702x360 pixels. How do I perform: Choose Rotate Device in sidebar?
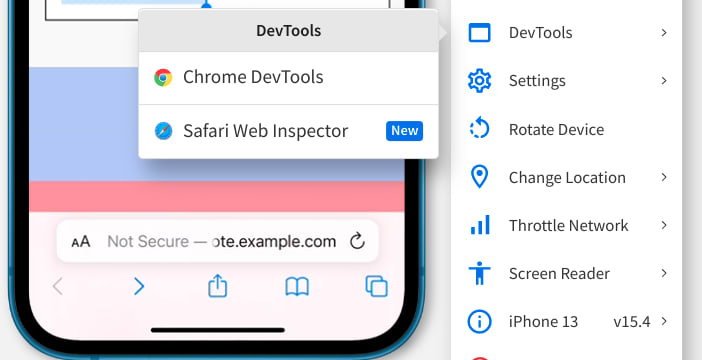[566, 129]
